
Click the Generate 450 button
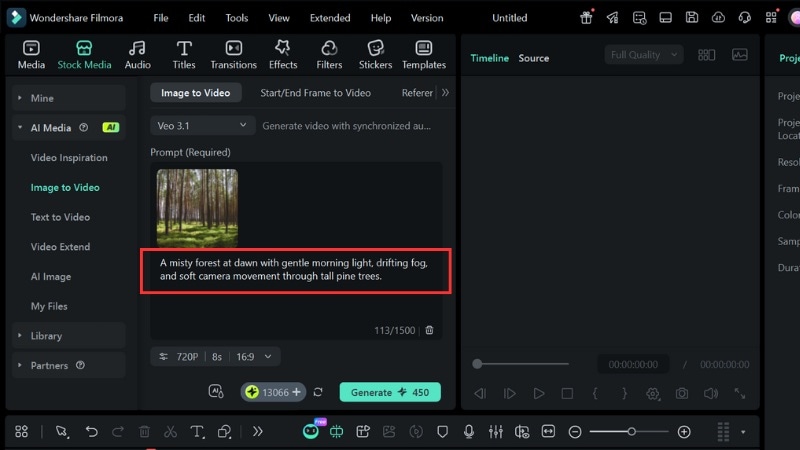[x=390, y=392]
